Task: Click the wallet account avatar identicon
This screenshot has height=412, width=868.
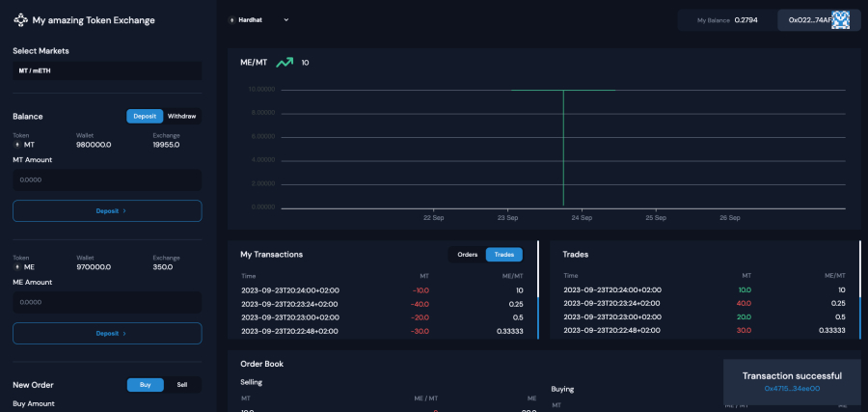Action: click(x=840, y=19)
